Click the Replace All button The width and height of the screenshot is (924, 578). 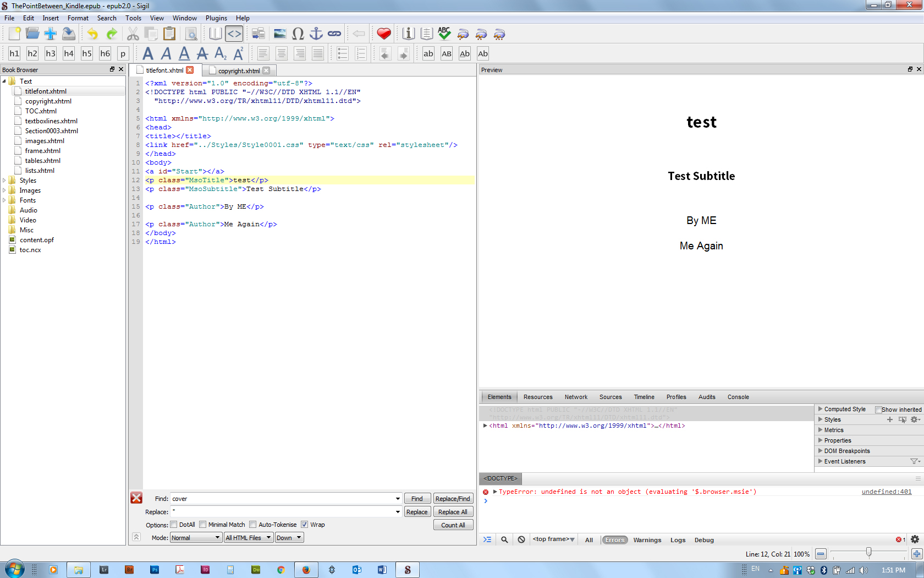pyautogui.click(x=453, y=512)
